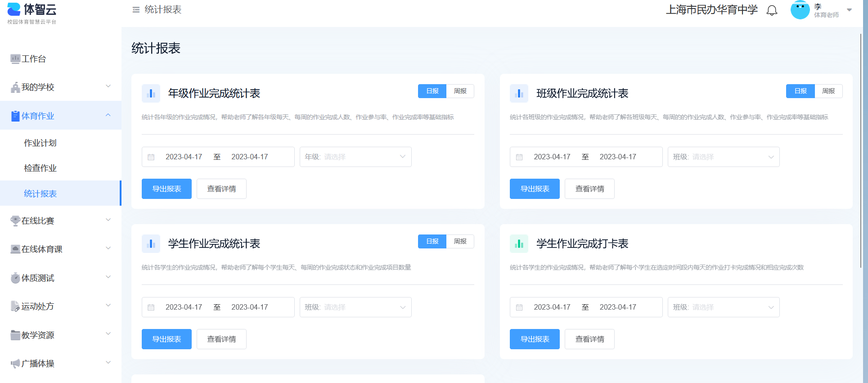Click the 年级作业完成统计表 chart icon
868x383 pixels.
pyautogui.click(x=151, y=93)
